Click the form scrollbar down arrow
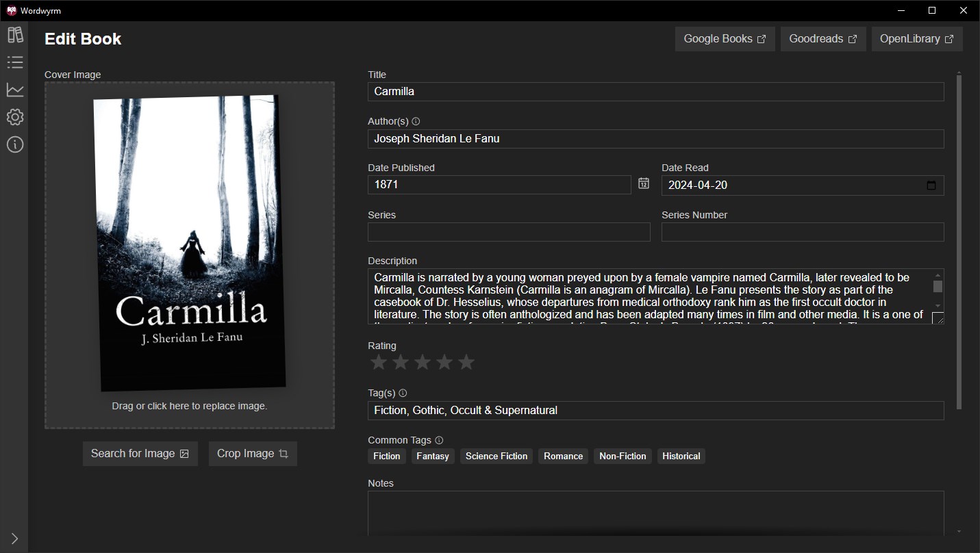Image resolution: width=980 pixels, height=553 pixels. pos(959,532)
